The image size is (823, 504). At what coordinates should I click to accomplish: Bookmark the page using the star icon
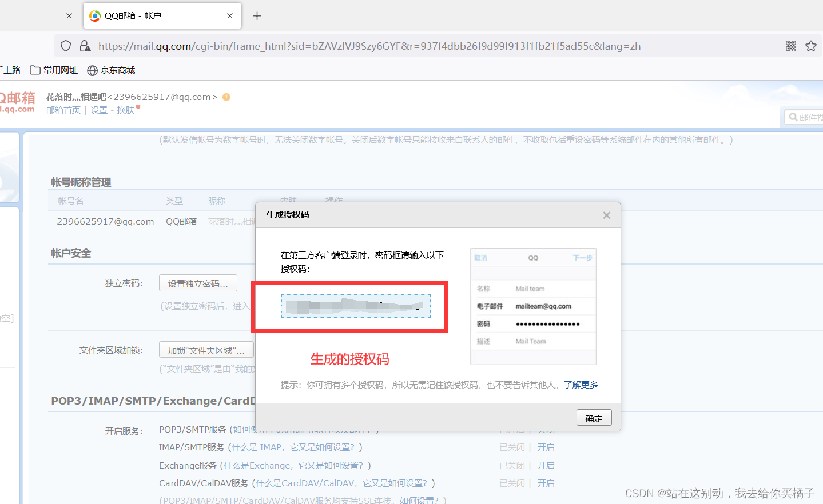point(811,45)
